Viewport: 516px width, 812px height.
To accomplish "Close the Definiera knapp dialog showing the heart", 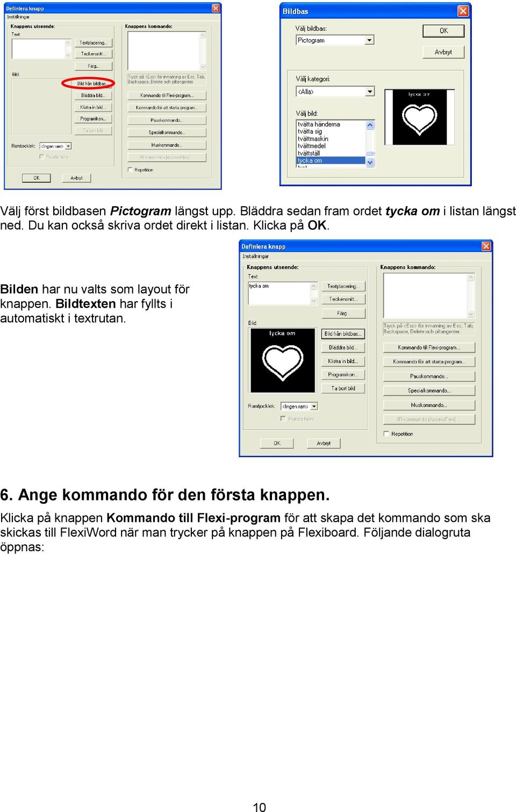I will click(x=486, y=246).
